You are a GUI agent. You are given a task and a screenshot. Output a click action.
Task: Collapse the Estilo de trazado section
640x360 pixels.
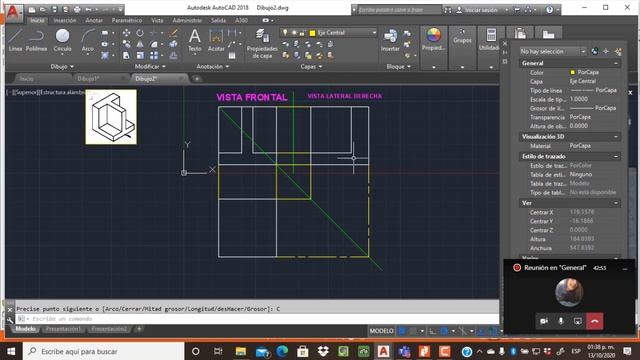tap(616, 156)
